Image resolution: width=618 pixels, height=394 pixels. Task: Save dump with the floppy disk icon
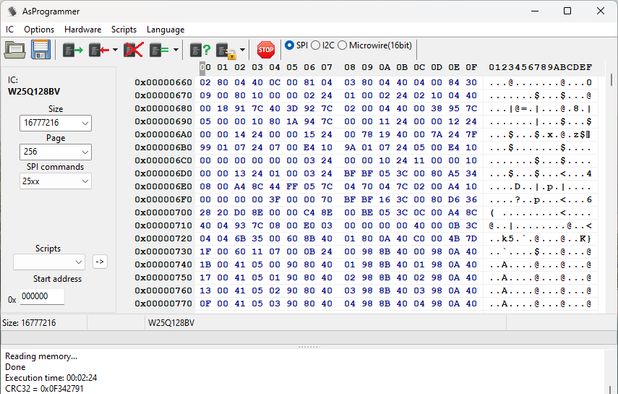point(41,50)
